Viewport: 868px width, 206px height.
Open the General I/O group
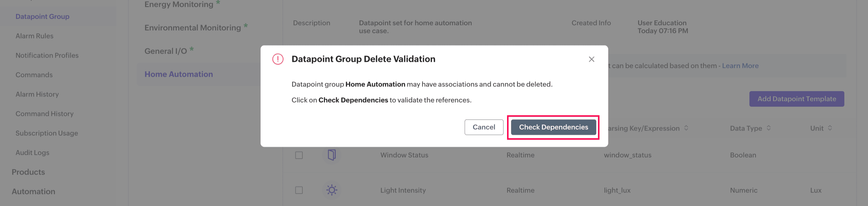(x=166, y=51)
